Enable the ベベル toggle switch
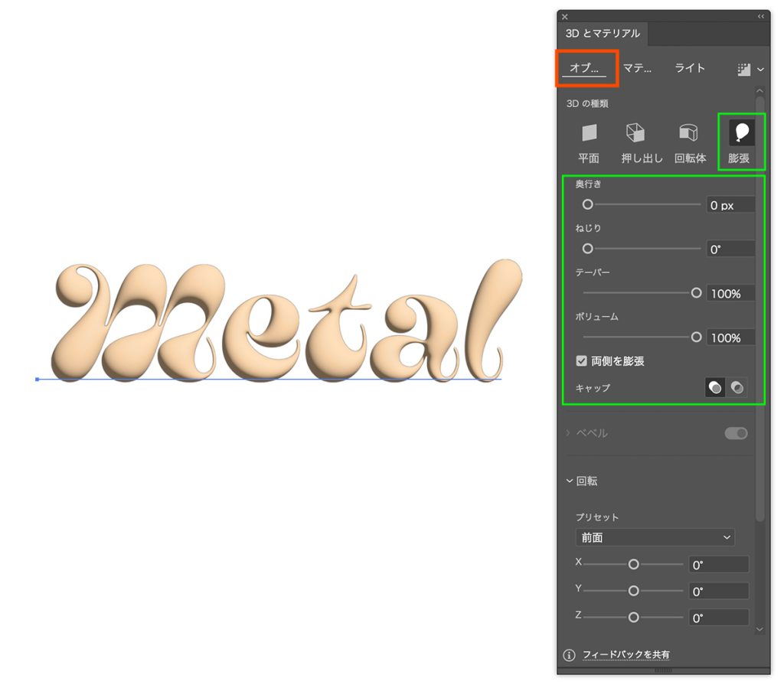Image resolution: width=784 pixels, height=688 pixels. pyautogui.click(x=735, y=433)
